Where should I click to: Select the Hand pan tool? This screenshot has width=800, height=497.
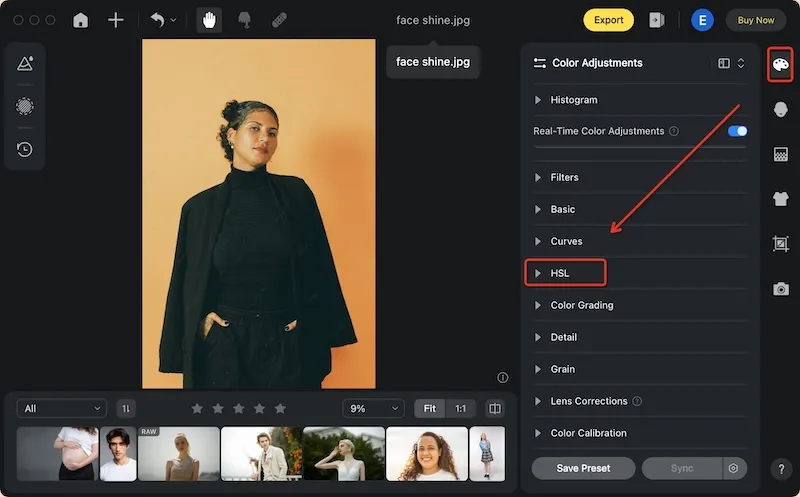[x=209, y=20]
